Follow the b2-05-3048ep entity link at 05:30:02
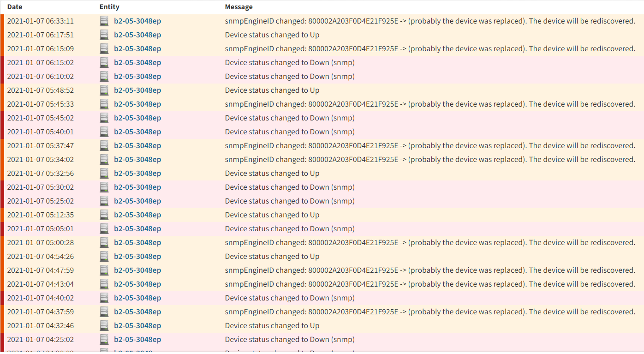Screen dimensions: 644x354 click(137, 187)
